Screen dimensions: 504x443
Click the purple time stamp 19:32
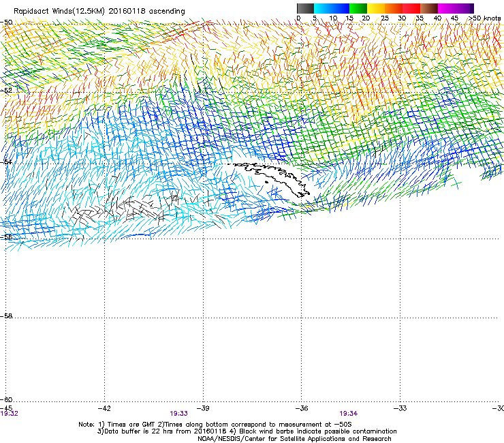tap(10, 414)
